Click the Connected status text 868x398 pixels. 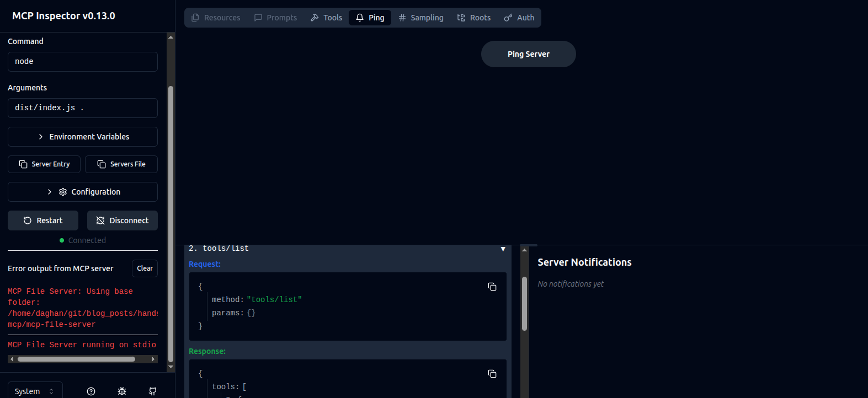87,240
